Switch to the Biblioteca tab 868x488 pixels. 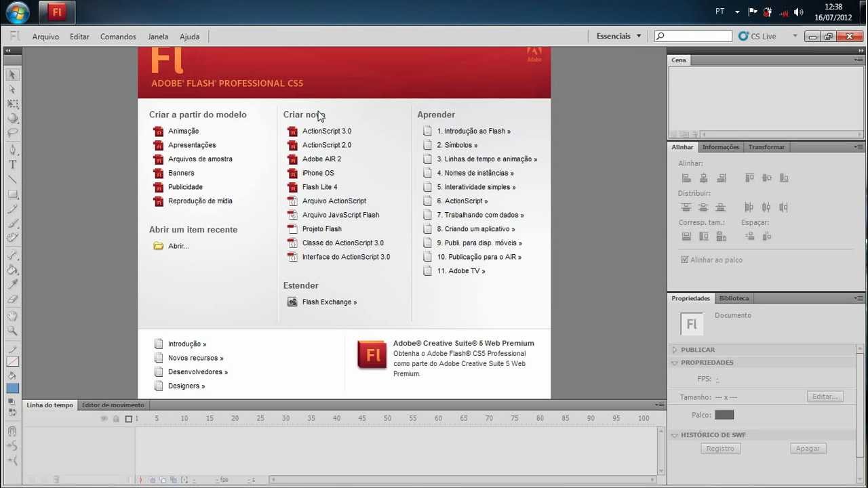pos(734,298)
